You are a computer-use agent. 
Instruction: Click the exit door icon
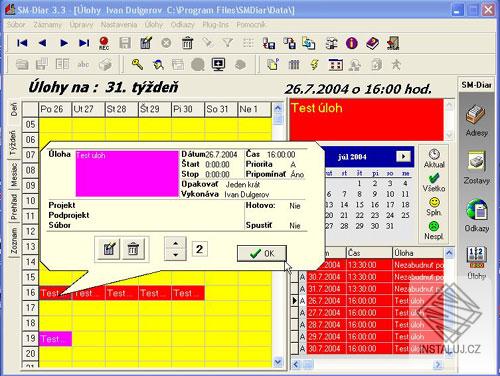(x=393, y=43)
